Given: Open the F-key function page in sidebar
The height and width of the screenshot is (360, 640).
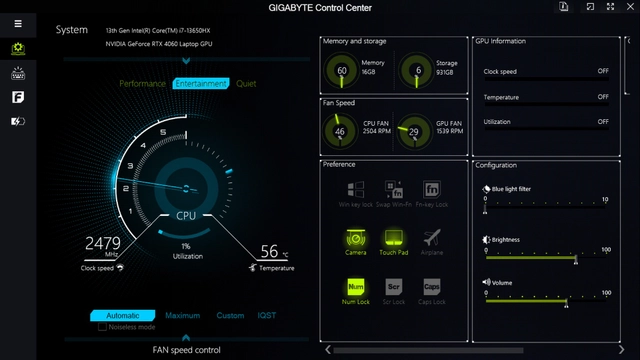Looking at the screenshot, I should point(18,97).
